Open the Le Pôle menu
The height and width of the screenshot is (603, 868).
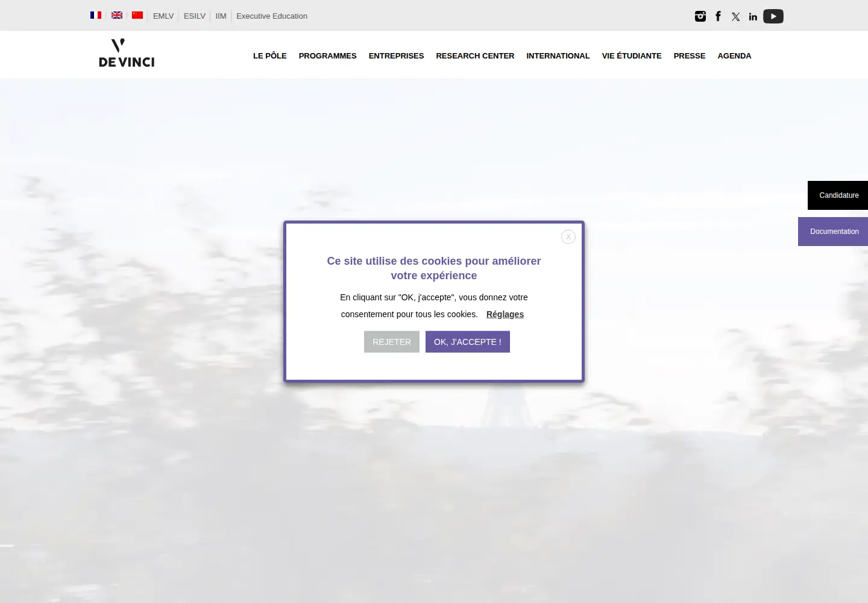(270, 55)
